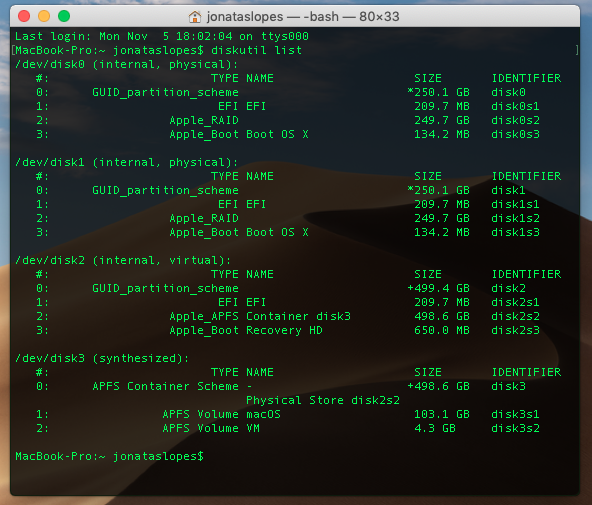Click the identifier "disk0s1"
592x505 pixels.
[515, 106]
